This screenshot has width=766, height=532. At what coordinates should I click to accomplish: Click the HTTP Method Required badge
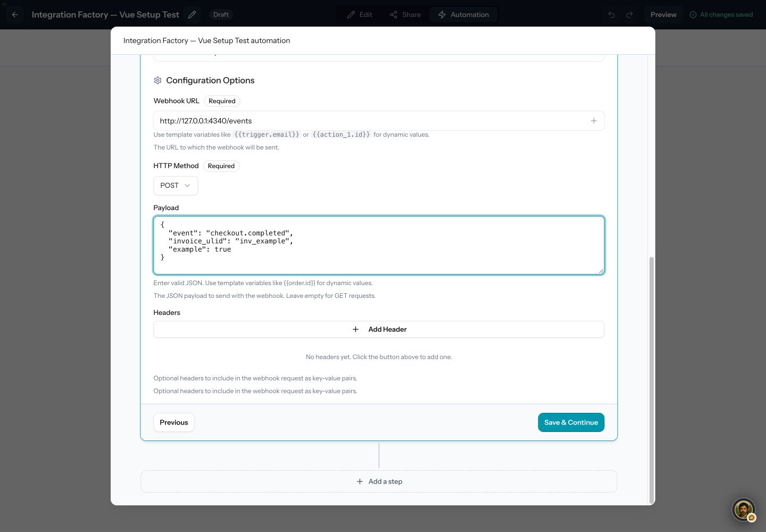pos(221,166)
